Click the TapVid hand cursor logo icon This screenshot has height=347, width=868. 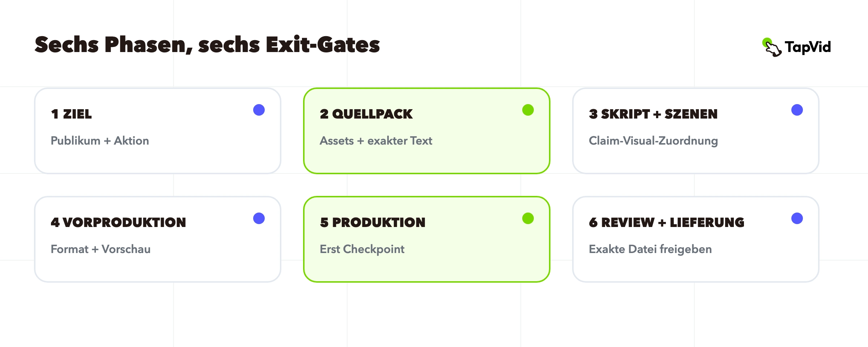click(772, 47)
